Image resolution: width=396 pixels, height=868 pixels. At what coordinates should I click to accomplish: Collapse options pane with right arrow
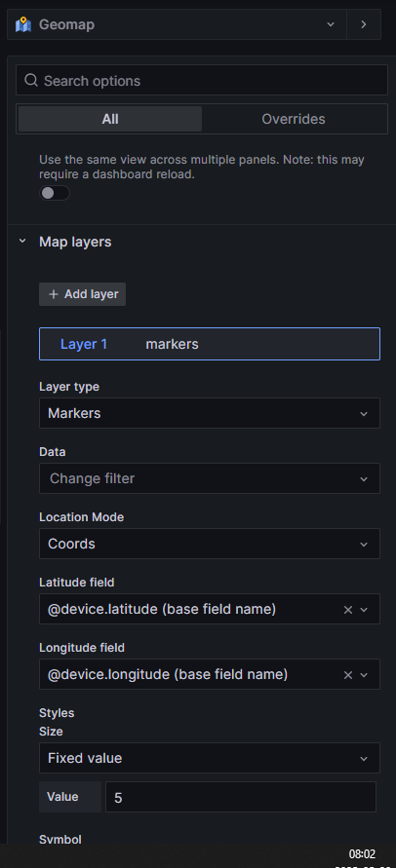pyautogui.click(x=364, y=24)
